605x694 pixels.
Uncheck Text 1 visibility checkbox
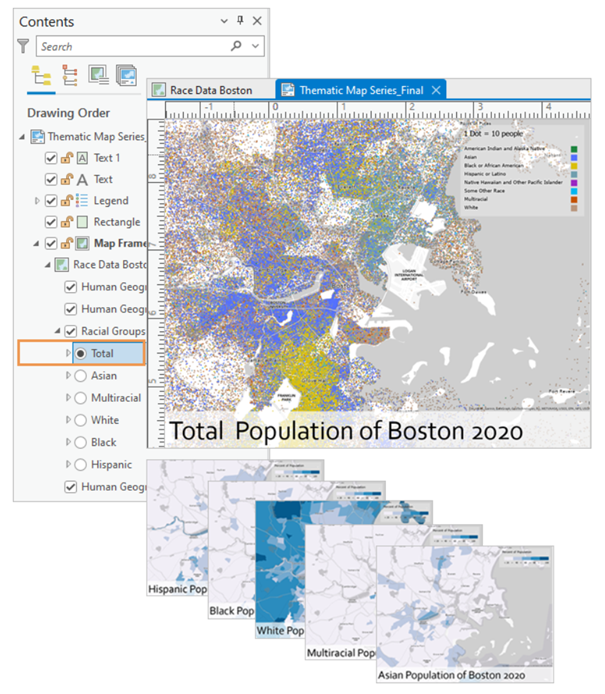pyautogui.click(x=51, y=158)
